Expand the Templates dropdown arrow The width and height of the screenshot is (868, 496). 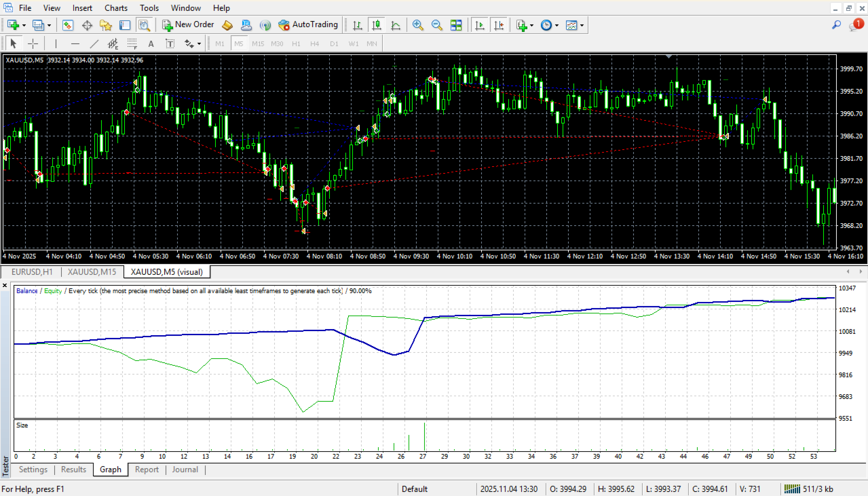point(582,25)
